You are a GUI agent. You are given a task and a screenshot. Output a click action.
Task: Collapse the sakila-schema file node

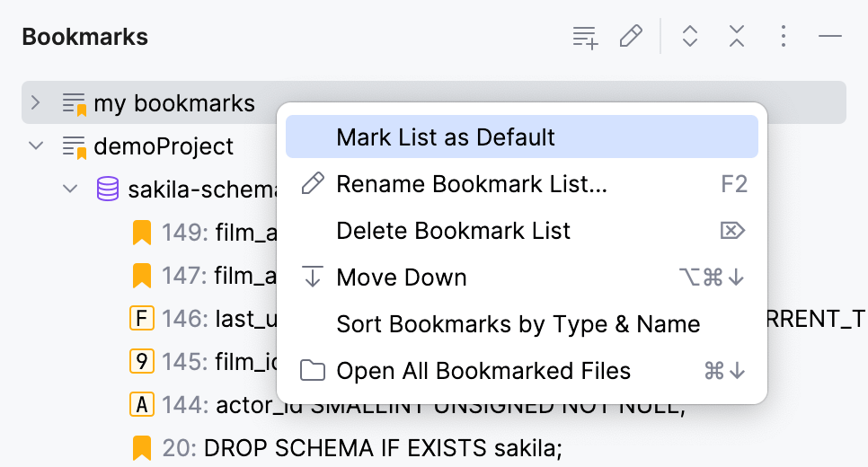[69, 189]
